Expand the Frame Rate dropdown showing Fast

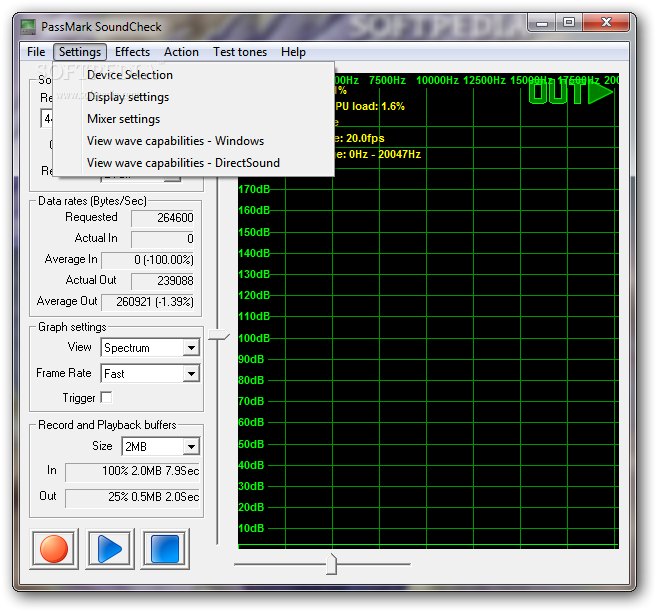[150, 373]
